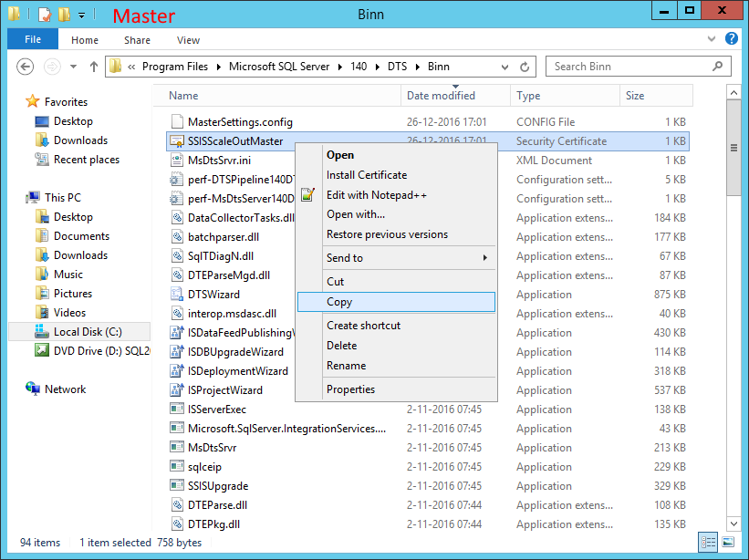
Task: Navigate back using the back arrow icon
Action: 26,66
